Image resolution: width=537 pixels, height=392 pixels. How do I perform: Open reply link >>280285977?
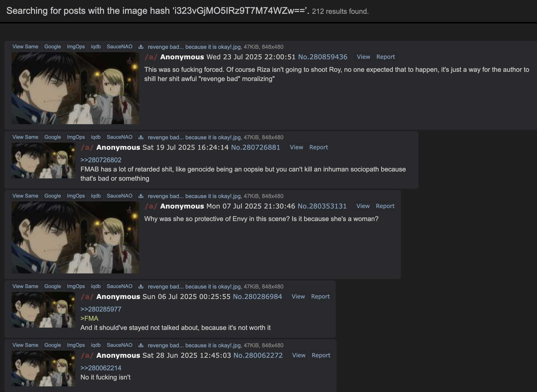(101, 309)
